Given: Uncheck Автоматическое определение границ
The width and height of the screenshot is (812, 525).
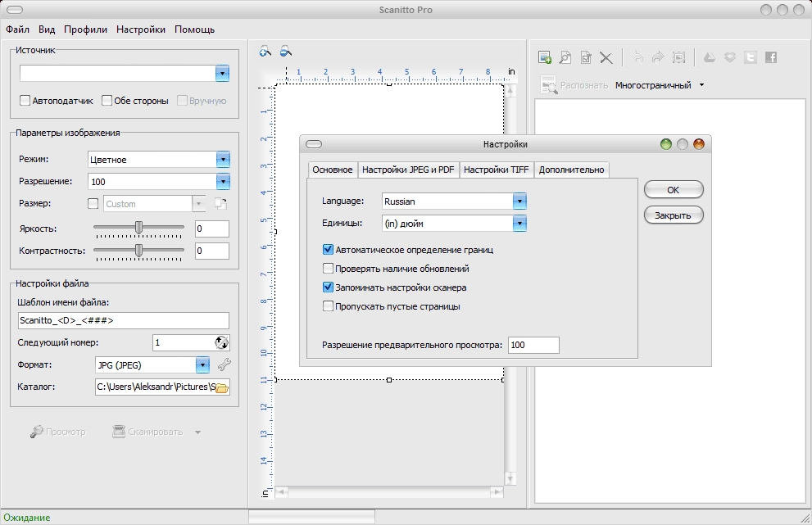Looking at the screenshot, I should 328,250.
